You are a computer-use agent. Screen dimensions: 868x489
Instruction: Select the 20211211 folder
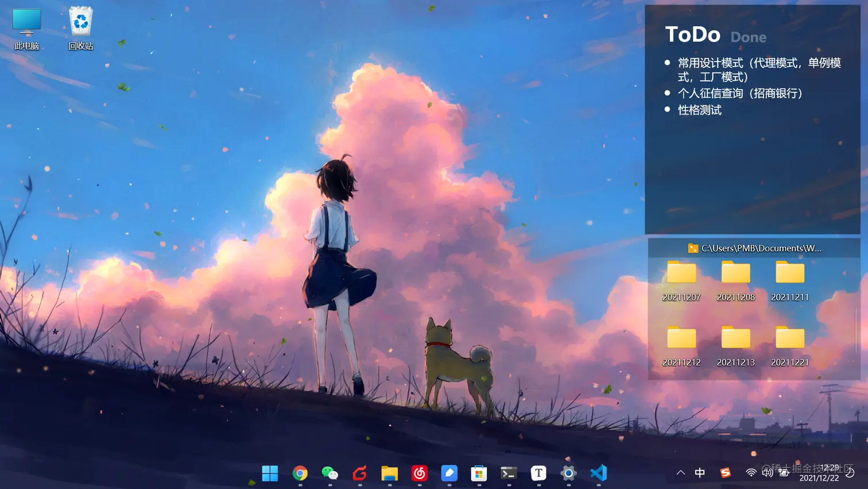[x=790, y=281]
